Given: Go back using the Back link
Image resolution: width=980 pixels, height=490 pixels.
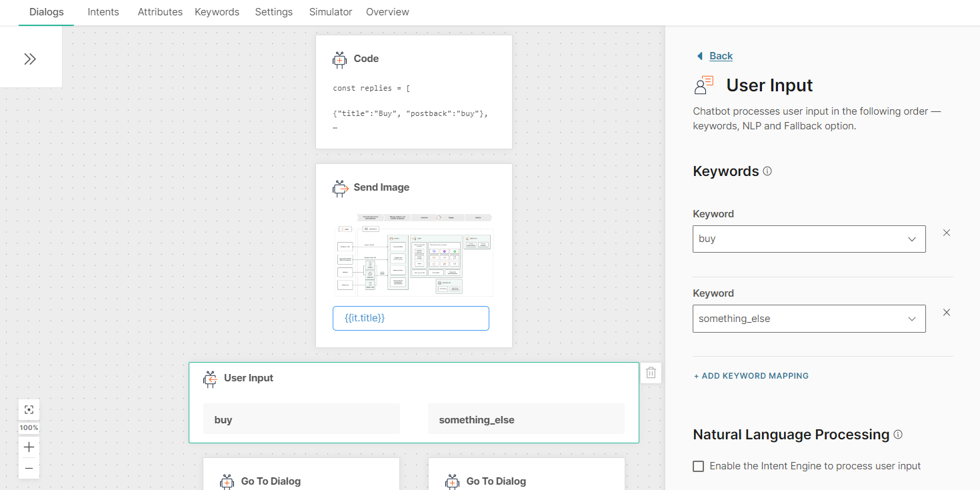Looking at the screenshot, I should 721,56.
